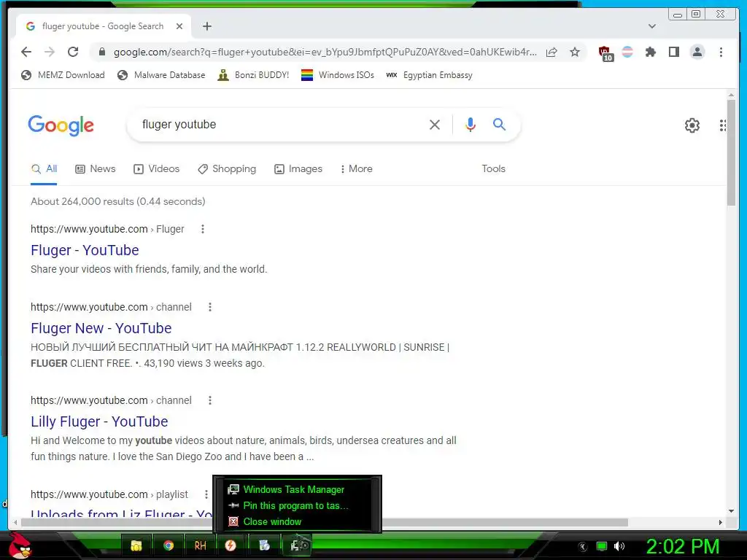Open the document taskbar program icon

[264, 545]
